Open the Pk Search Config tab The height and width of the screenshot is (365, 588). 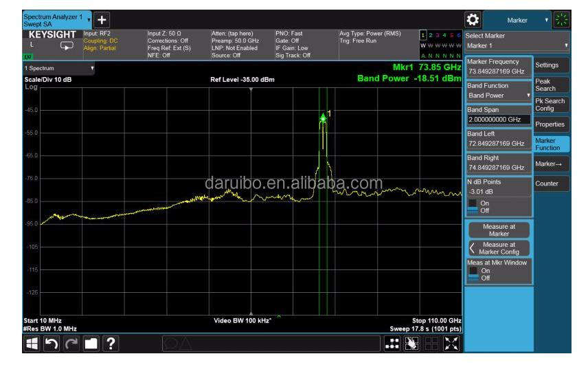(552, 104)
